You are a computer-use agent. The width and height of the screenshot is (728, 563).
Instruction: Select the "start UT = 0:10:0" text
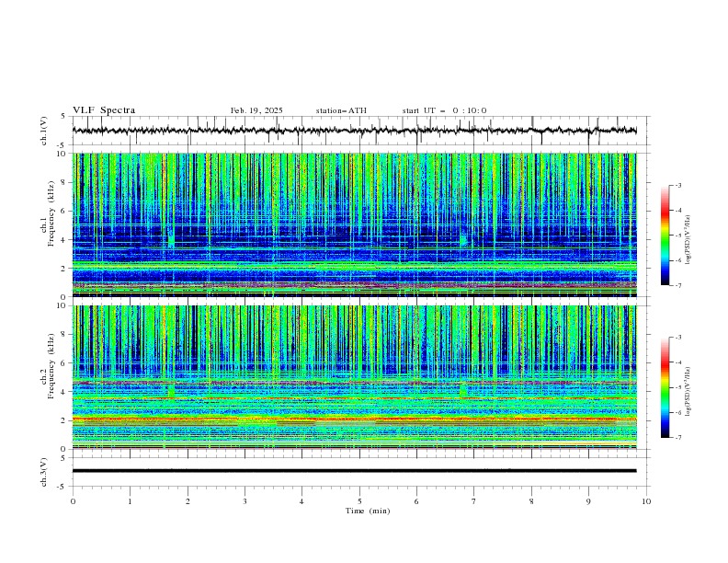coord(444,110)
